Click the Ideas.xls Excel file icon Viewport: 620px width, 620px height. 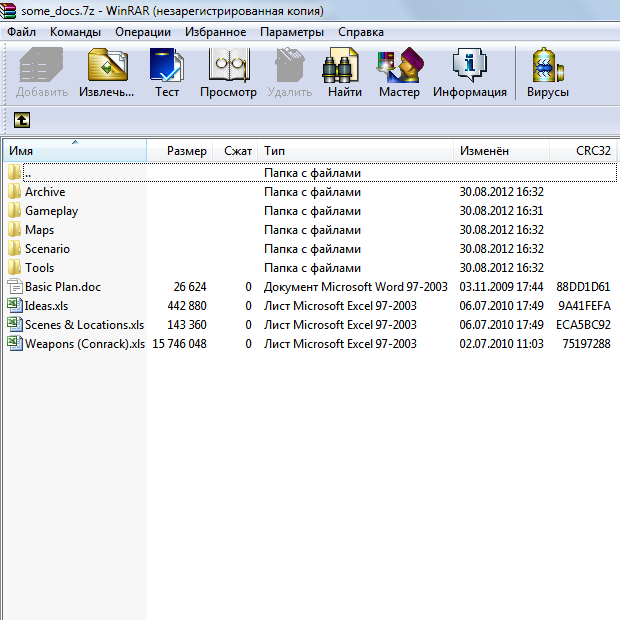tap(15, 305)
